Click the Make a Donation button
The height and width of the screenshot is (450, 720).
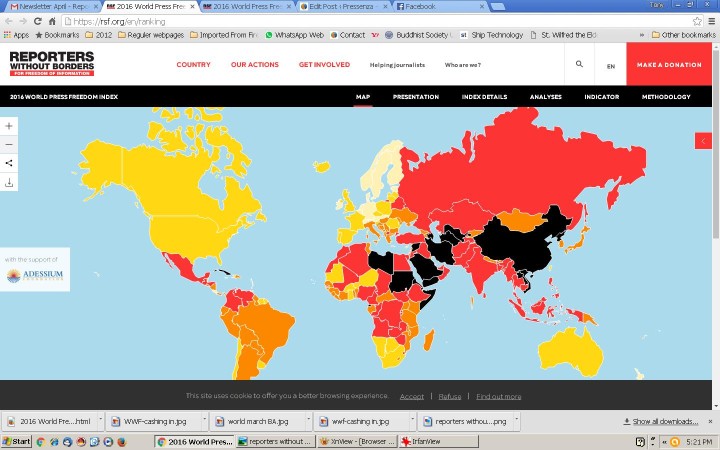669,65
